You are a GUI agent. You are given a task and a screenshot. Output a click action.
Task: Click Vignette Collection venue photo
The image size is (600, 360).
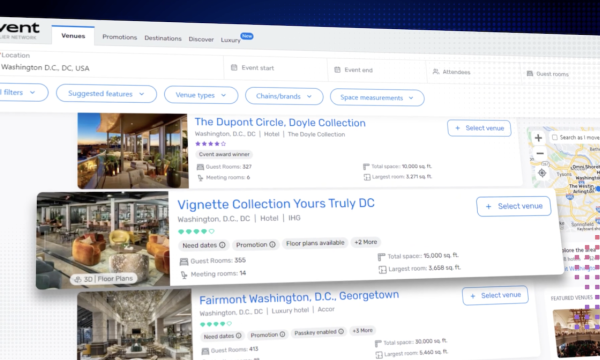coord(103,239)
